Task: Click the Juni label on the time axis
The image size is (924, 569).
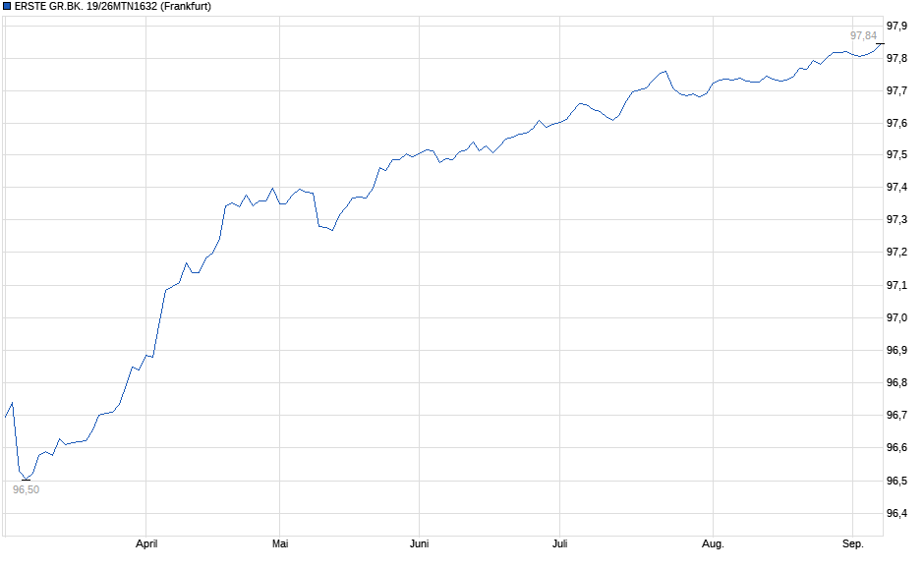Action: 419,543
